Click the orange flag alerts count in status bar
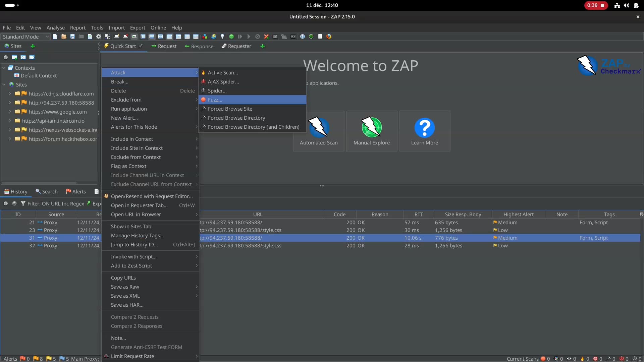The width and height of the screenshot is (644, 362). pyautogui.click(x=38, y=359)
